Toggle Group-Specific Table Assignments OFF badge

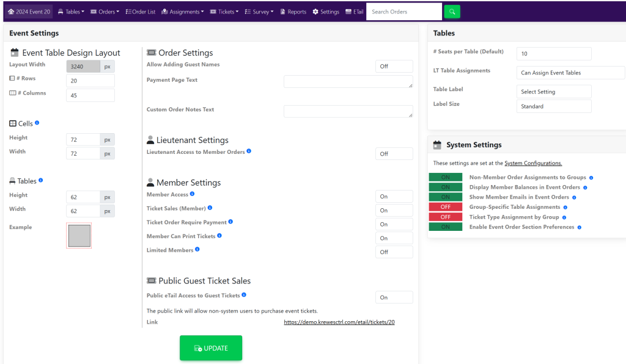coord(445,207)
